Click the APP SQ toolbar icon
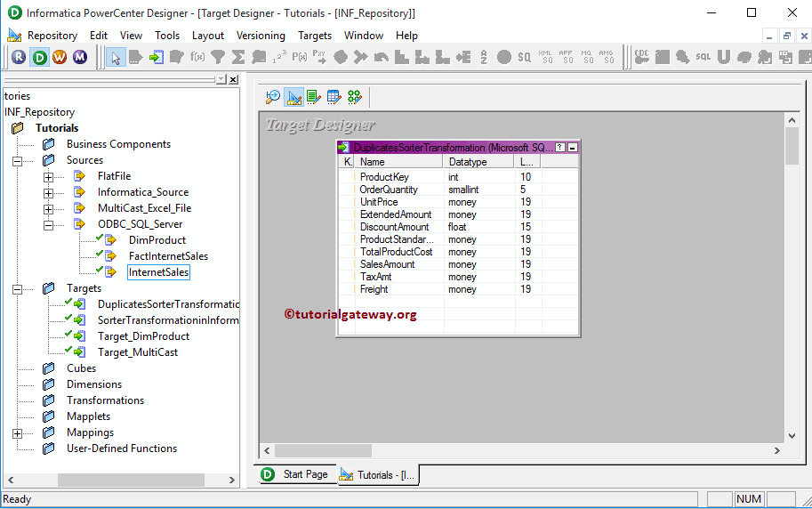This screenshot has height=509, width=812. [x=566, y=57]
